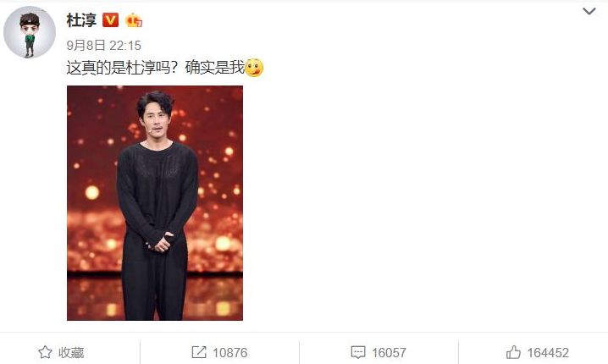
Task: Click the repost count 10876
Action: [230, 353]
